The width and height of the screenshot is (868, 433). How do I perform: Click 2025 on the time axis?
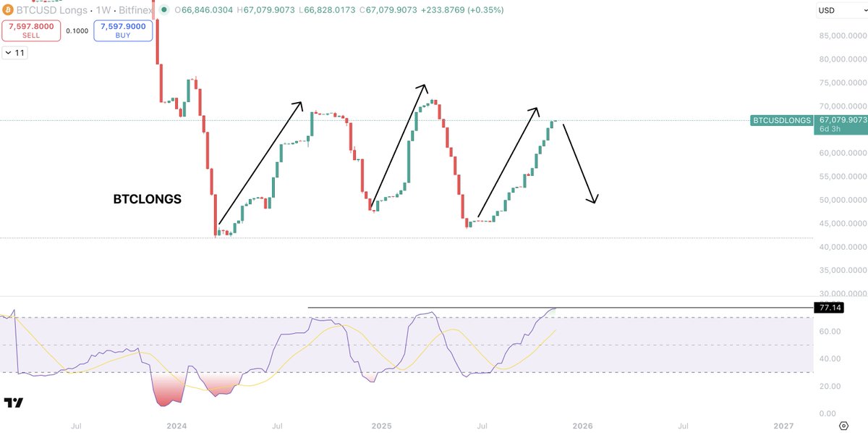[381, 426]
